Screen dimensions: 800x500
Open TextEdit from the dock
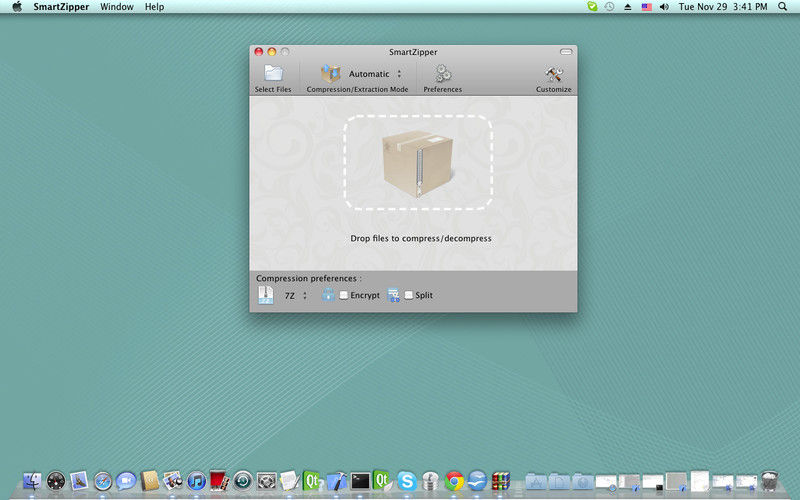[289, 481]
